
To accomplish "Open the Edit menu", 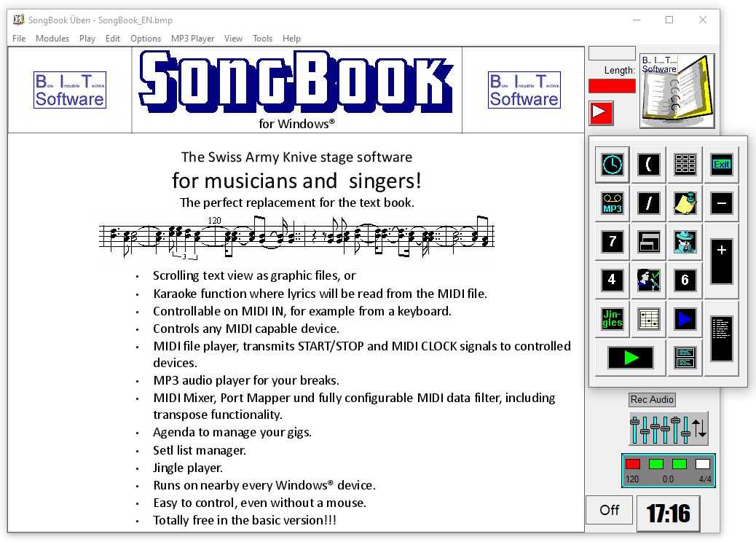I will click(x=112, y=38).
